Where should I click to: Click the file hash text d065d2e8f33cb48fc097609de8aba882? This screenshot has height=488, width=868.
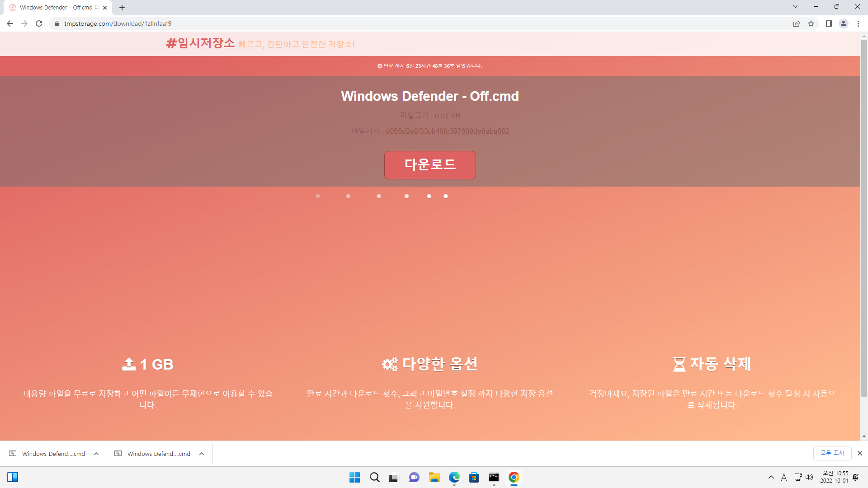[x=448, y=131]
